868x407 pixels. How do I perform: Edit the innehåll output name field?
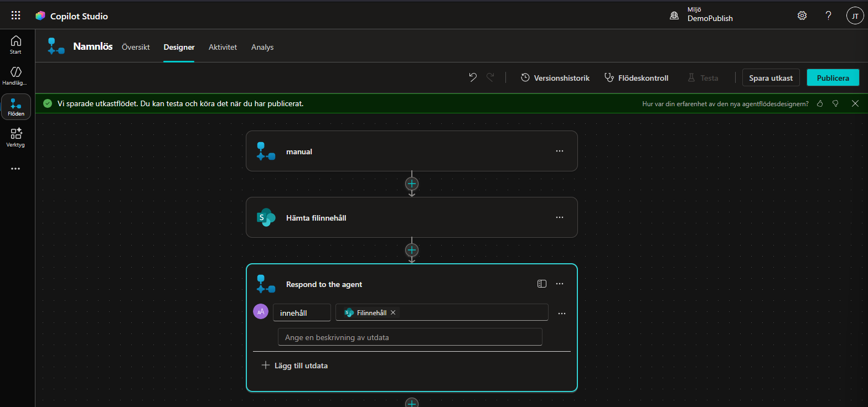pyautogui.click(x=302, y=312)
